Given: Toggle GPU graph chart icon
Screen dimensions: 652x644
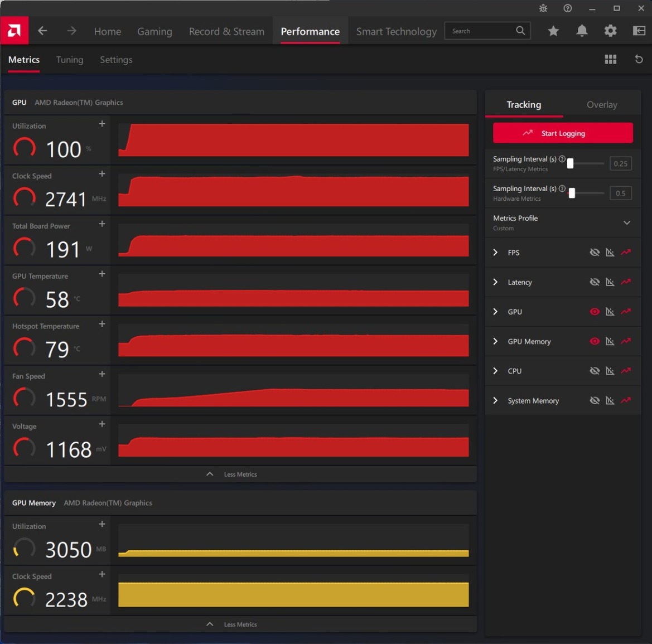Looking at the screenshot, I should click(610, 311).
